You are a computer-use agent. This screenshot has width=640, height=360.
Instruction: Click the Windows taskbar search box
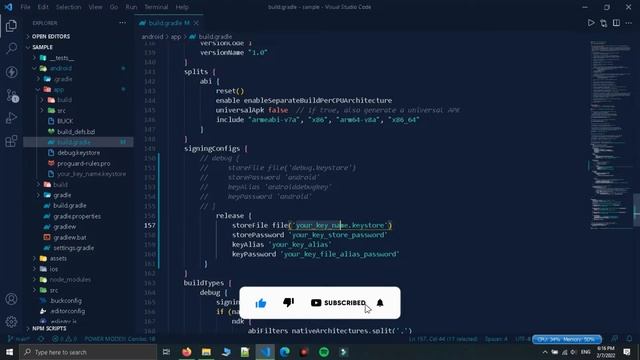tap(88, 352)
